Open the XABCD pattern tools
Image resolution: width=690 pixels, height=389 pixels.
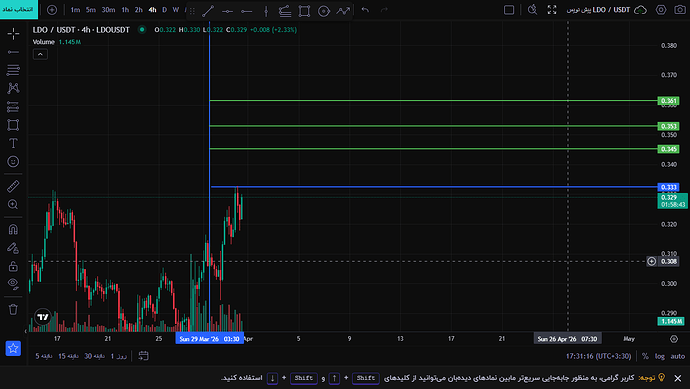(x=13, y=88)
